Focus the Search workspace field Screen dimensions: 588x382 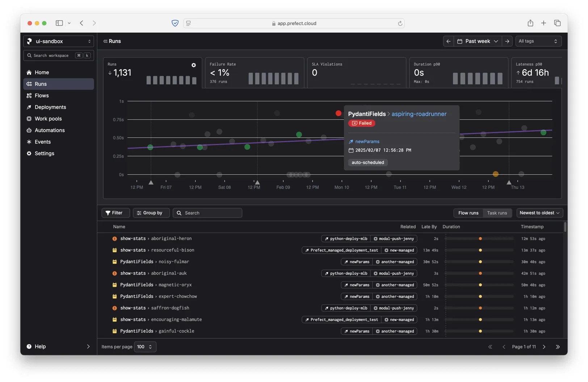click(59, 55)
